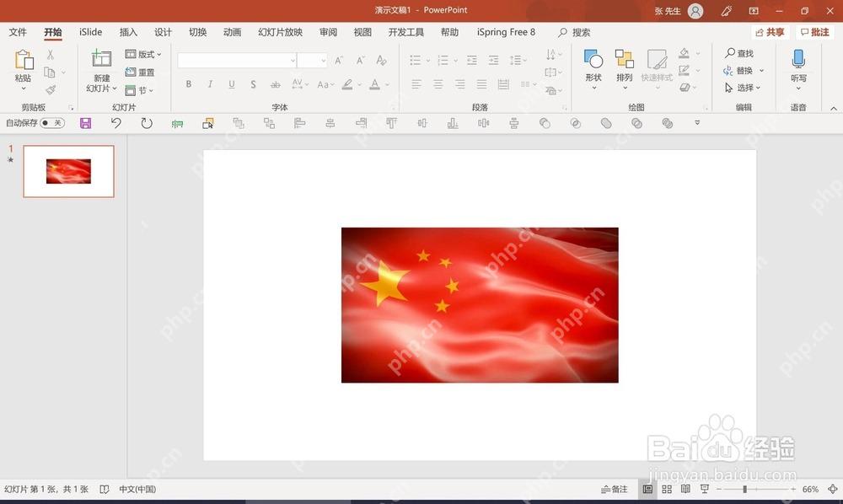Click the Decrease Indent icon
This screenshot has width=843, height=504.
click(472, 60)
